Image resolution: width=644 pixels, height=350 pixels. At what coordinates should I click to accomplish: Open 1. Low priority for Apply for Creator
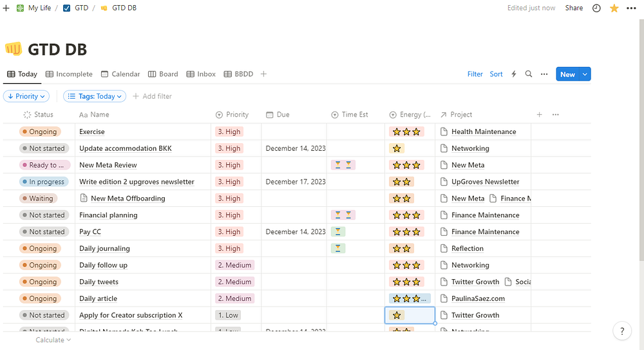pyautogui.click(x=228, y=315)
